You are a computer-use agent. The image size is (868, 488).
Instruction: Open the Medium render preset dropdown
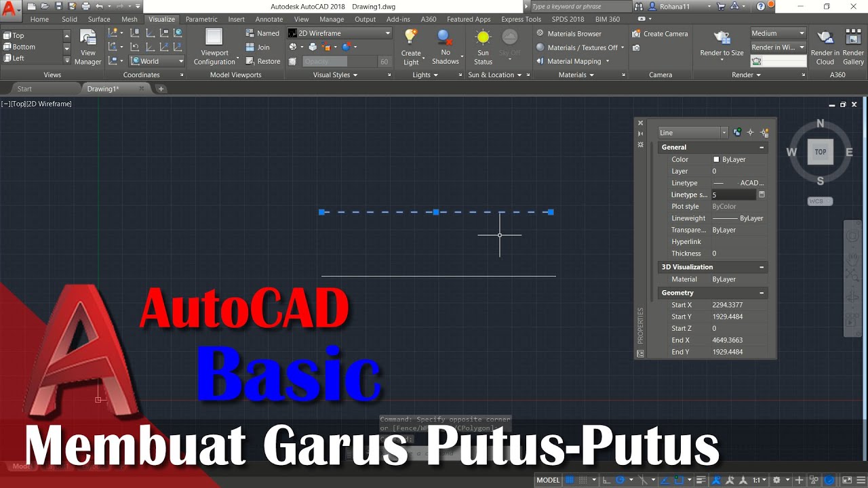[x=778, y=33]
